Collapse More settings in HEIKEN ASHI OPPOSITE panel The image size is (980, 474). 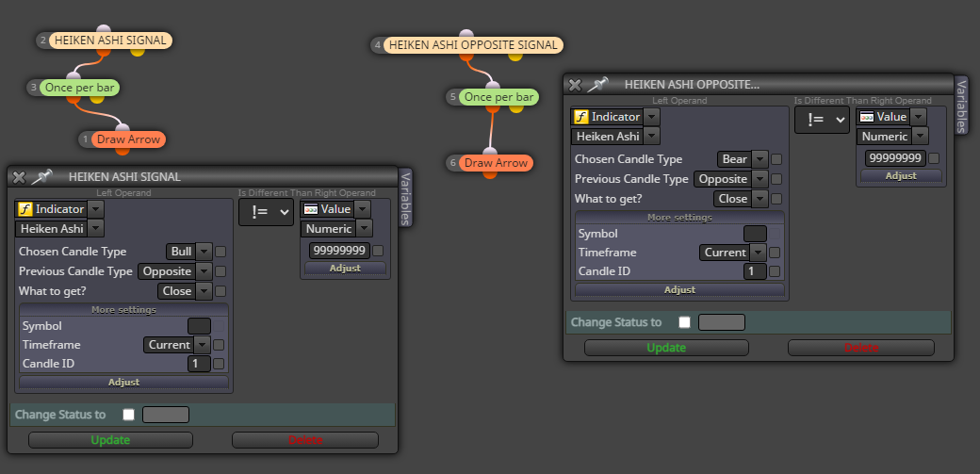(680, 218)
